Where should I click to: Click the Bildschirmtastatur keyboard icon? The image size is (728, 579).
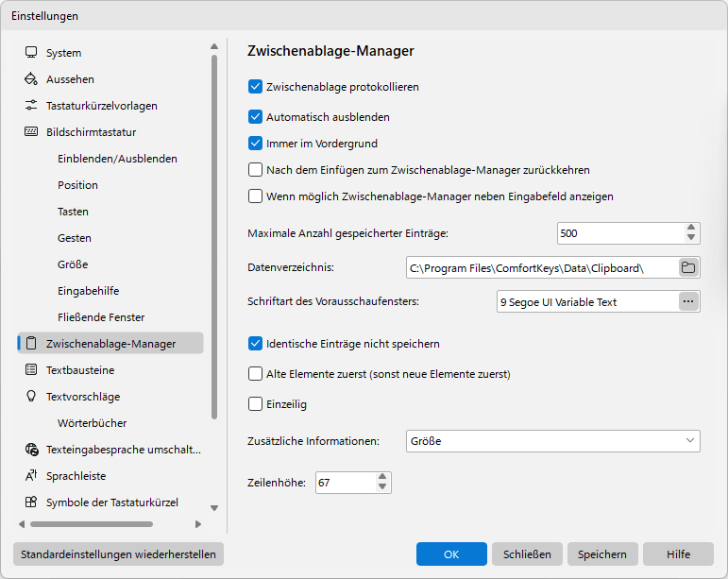[x=31, y=132]
